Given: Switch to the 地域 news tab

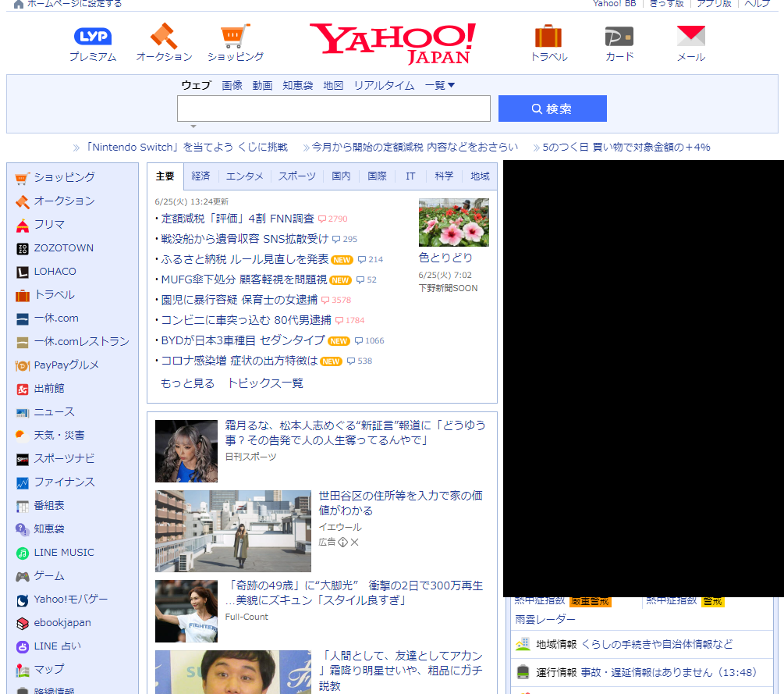Looking at the screenshot, I should pos(480,176).
